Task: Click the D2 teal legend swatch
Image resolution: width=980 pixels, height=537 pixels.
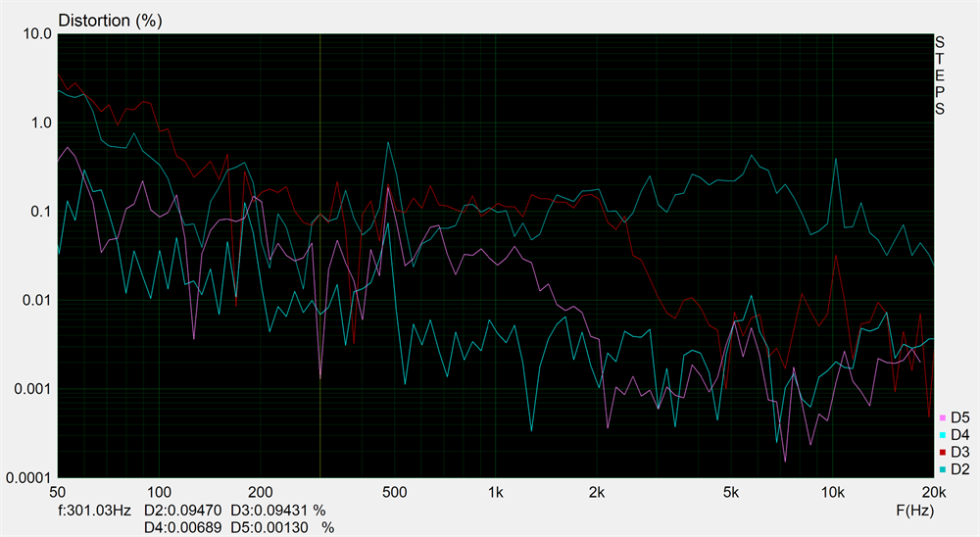Action: [x=943, y=469]
